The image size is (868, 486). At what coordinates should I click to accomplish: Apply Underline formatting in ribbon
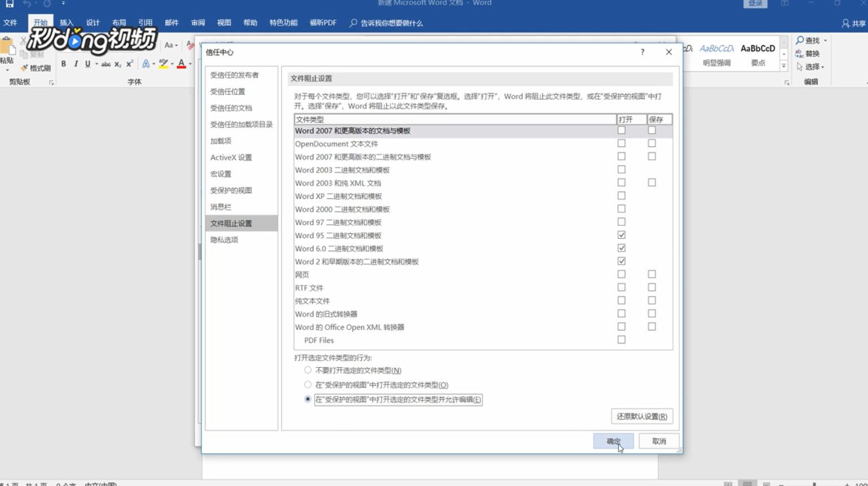87,64
